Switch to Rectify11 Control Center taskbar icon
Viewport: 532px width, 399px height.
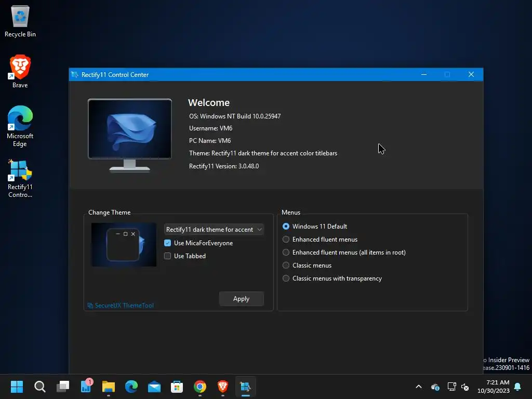pos(245,387)
